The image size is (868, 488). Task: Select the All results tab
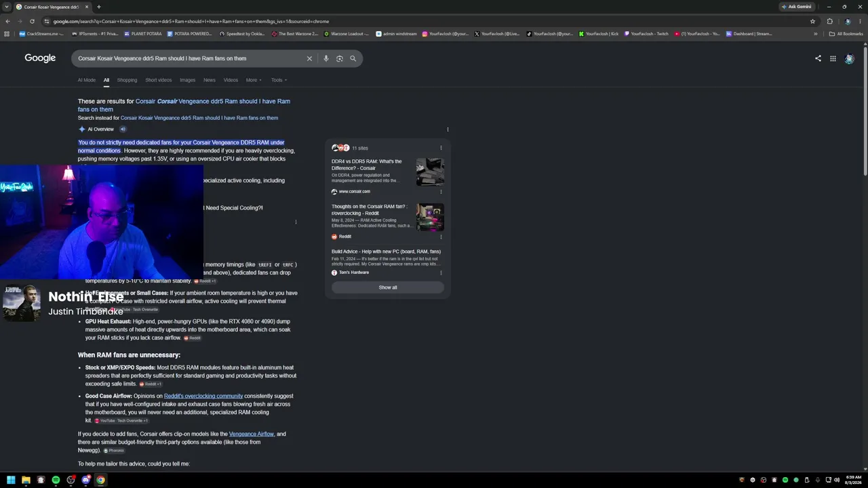[106, 80]
